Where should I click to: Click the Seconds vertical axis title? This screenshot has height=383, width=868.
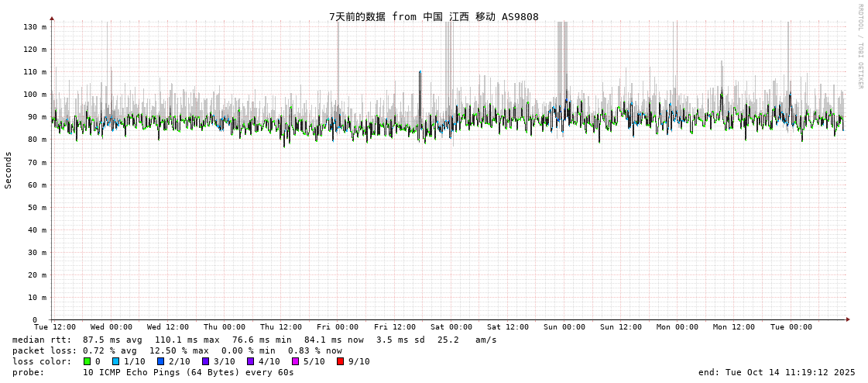(9, 170)
